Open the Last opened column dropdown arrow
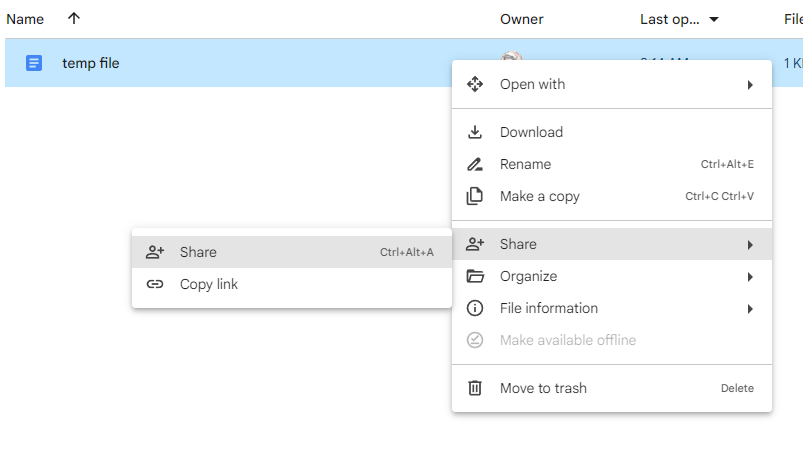Screen dimensions: 803x469 pyautogui.click(x=714, y=20)
